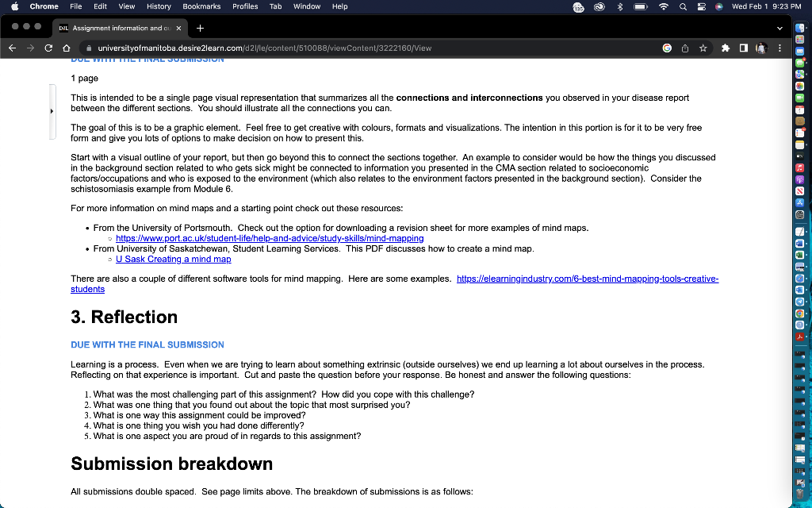The height and width of the screenshot is (508, 812).
Task: Open the three-dot Chrome menu
Action: [x=779, y=48]
